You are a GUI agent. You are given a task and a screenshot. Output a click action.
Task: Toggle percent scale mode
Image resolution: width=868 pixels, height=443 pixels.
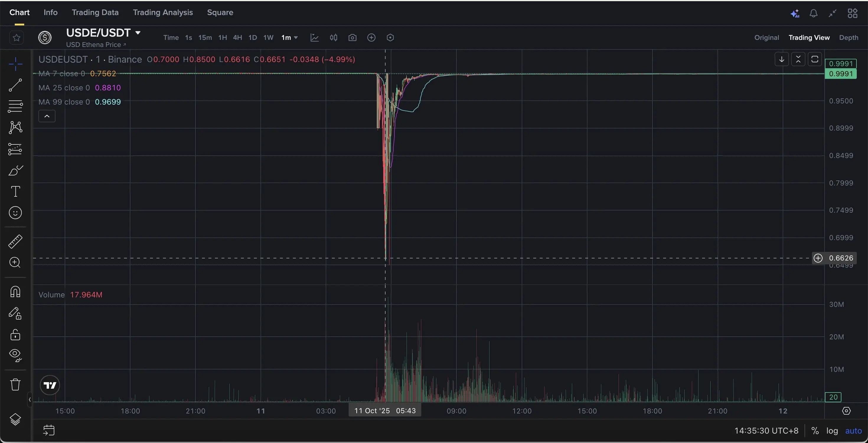(x=815, y=431)
